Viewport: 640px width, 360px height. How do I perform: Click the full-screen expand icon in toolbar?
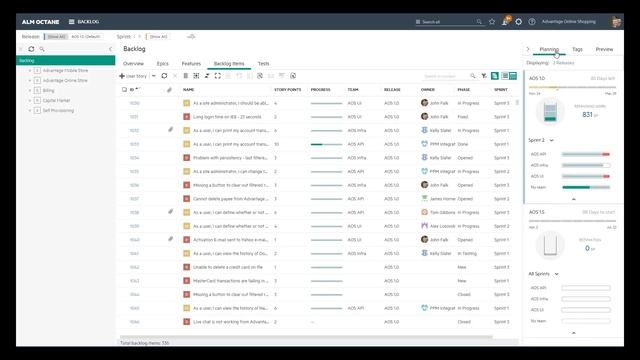pyautogui.click(x=218, y=76)
